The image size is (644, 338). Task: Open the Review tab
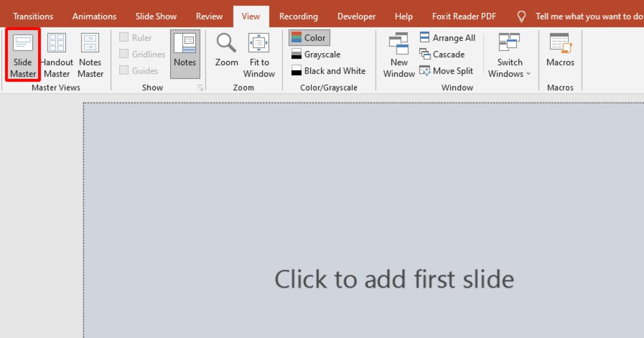(209, 16)
